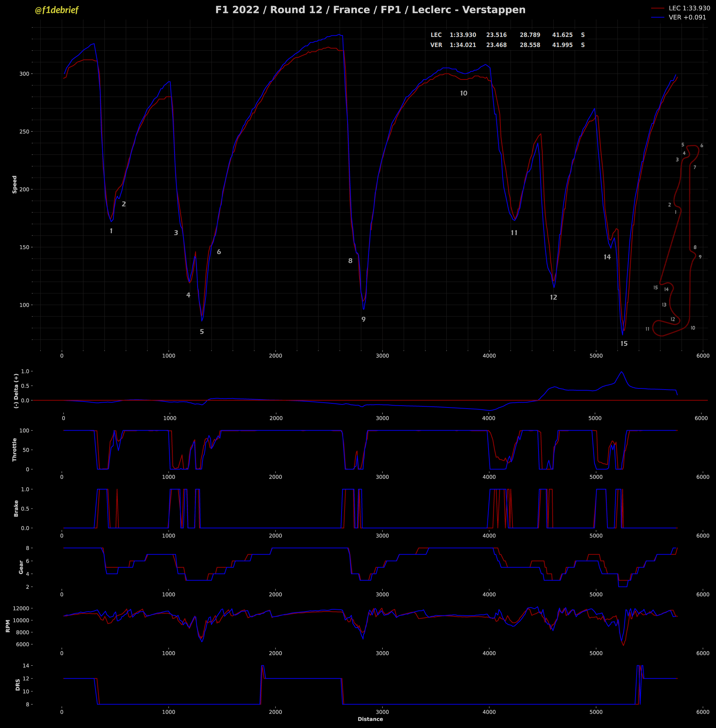The height and width of the screenshot is (728, 716).
Task: Click corner marker 12 on speed trace
Action: (x=553, y=298)
